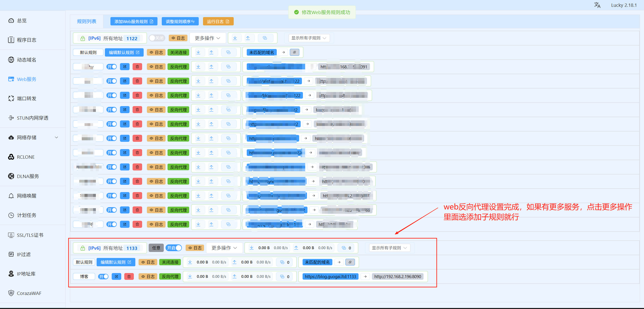Click 调整规则顺序 button
The image size is (644, 309).
click(180, 22)
